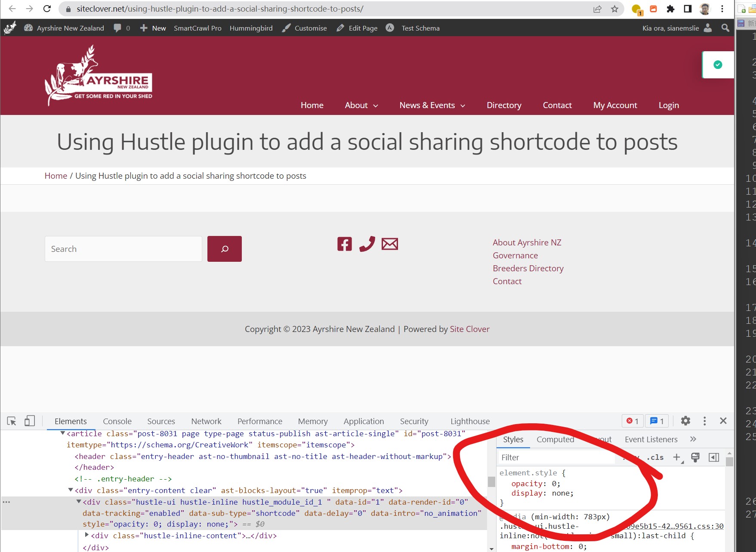Open Customise in the admin bar
This screenshot has width=756, height=552.
(305, 28)
